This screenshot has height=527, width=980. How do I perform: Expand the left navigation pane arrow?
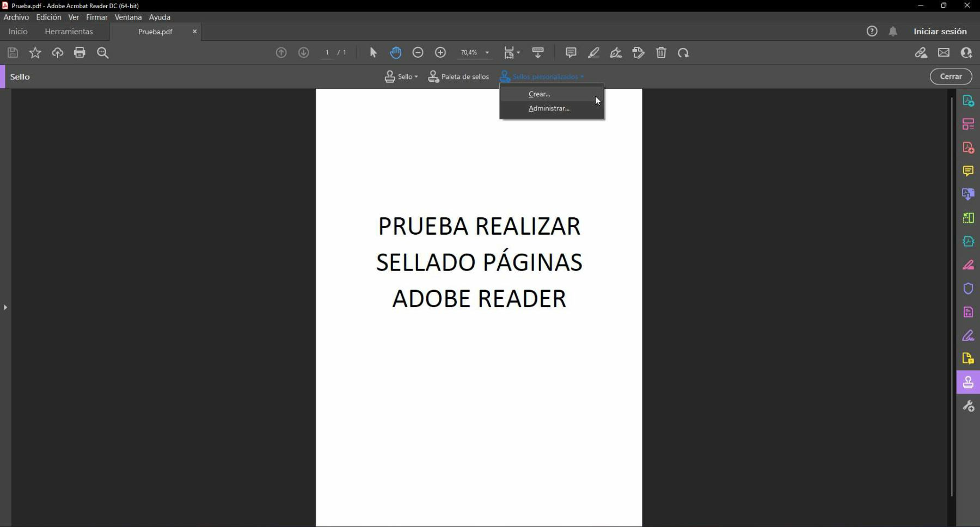(x=5, y=307)
